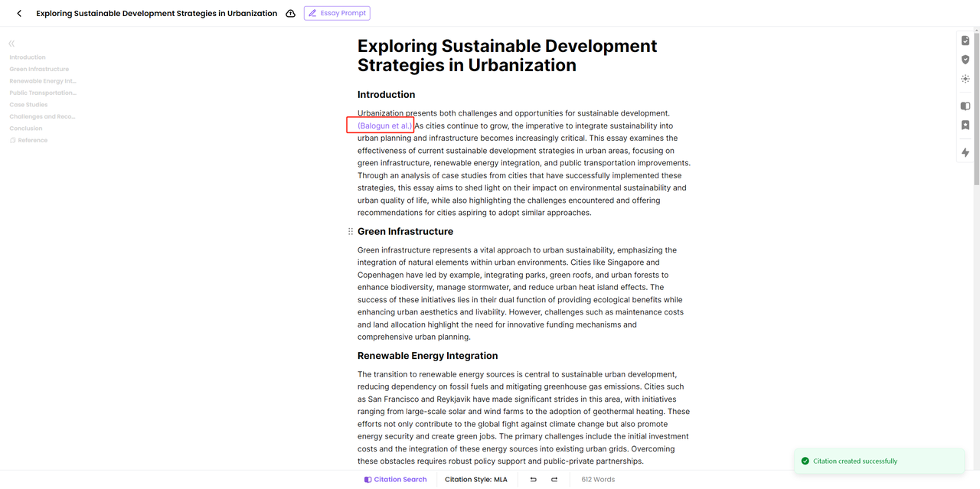
Task: Click the drag handle beside Green Infrastructure heading
Action: 351,231
